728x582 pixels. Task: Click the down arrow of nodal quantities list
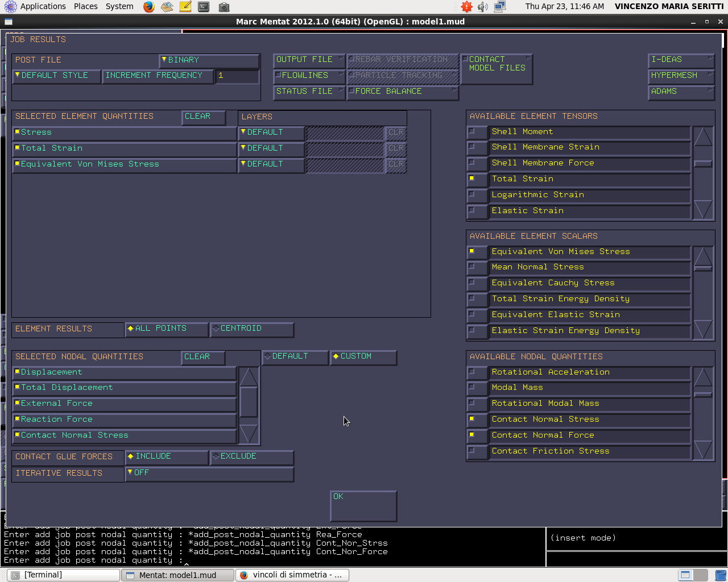703,449
